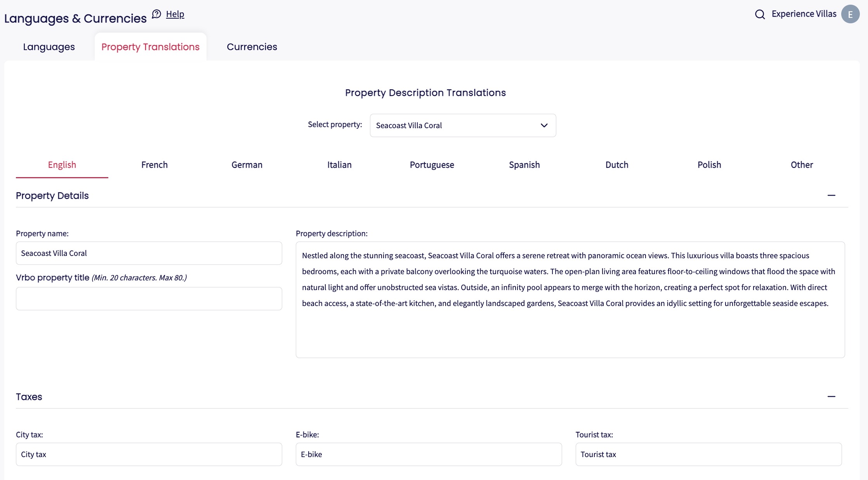Viewport: 868px width, 480px height.
Task: Focus the Vrbo property title field
Action: [x=149, y=299]
